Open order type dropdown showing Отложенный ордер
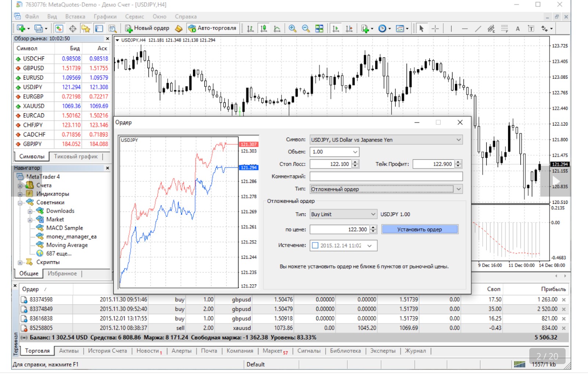The width and height of the screenshot is (588, 374). 458,189
